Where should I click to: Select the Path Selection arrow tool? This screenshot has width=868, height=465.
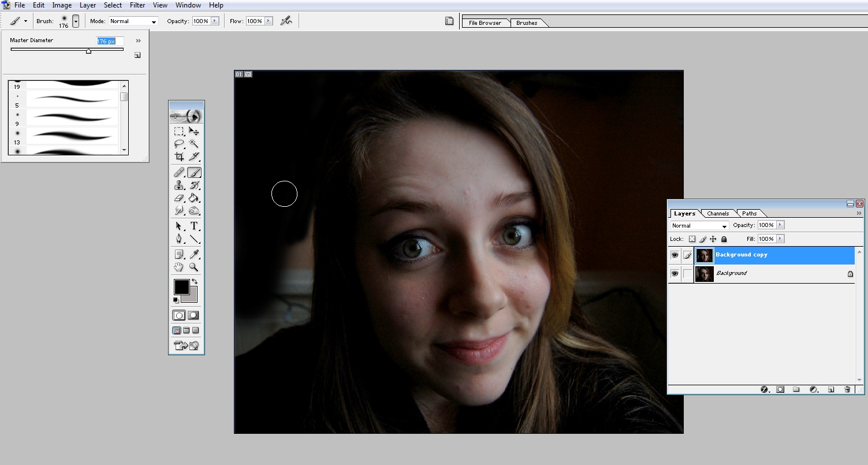179,226
